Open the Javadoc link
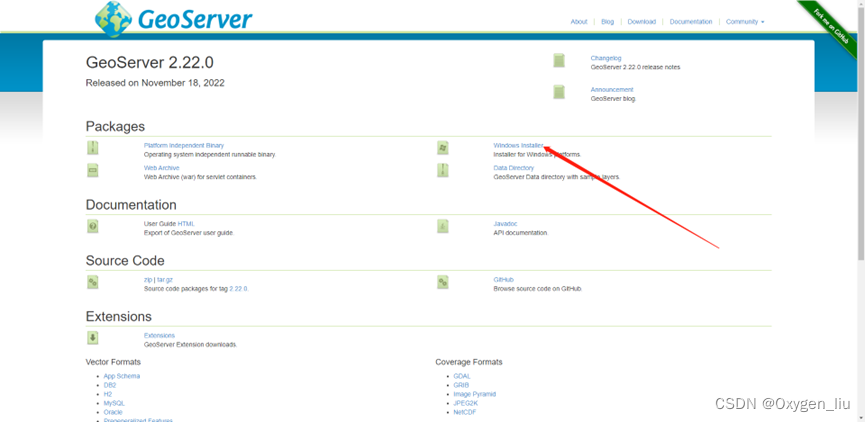865x422 pixels. [505, 224]
